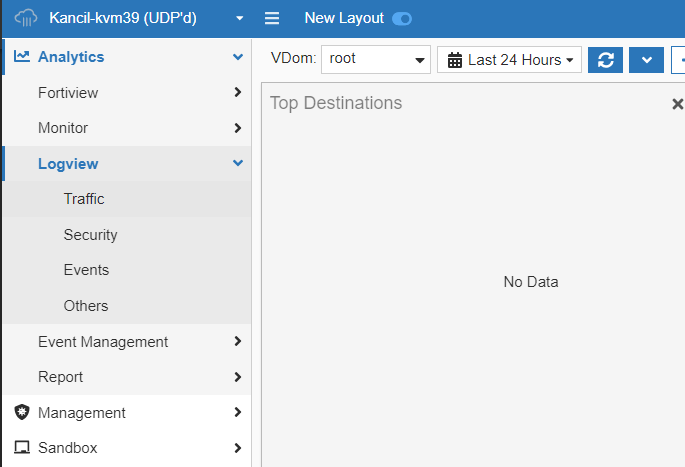Click the refresh icon button
The image size is (685, 467).
tap(605, 60)
